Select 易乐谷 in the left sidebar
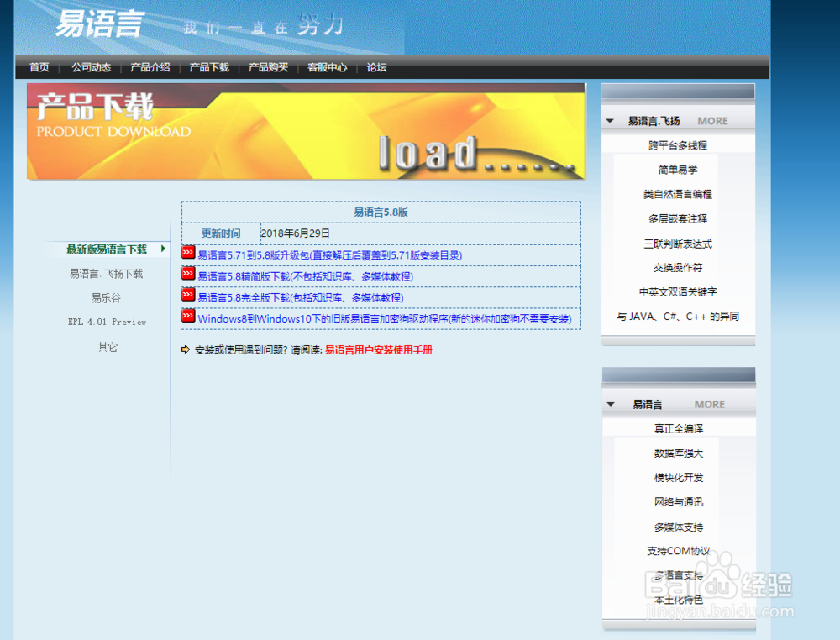This screenshot has height=640, width=840. click(108, 298)
